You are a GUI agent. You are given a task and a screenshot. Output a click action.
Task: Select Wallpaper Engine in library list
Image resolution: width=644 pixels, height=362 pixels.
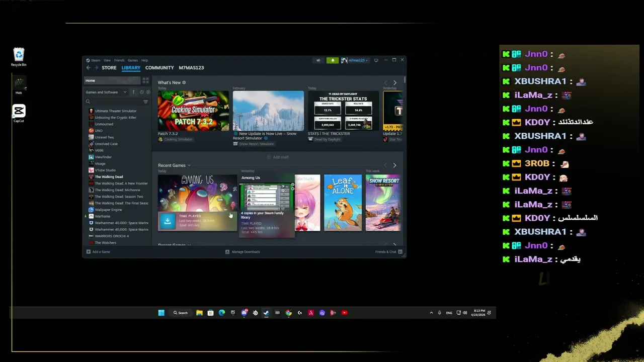click(x=108, y=210)
